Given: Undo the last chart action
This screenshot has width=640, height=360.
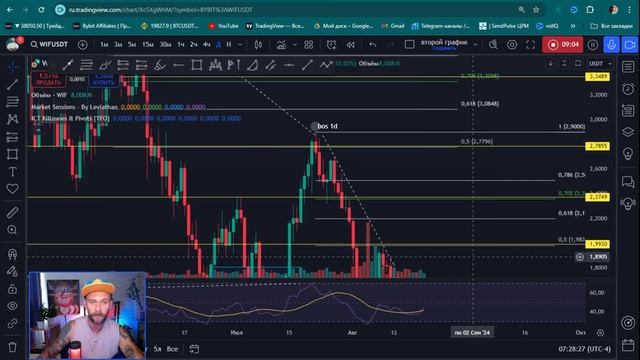Looking at the screenshot, I should point(373,44).
